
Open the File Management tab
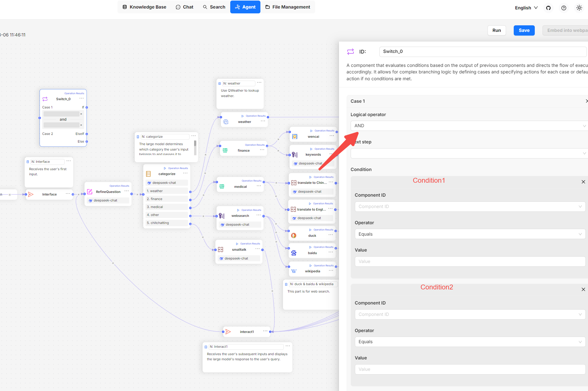(288, 7)
